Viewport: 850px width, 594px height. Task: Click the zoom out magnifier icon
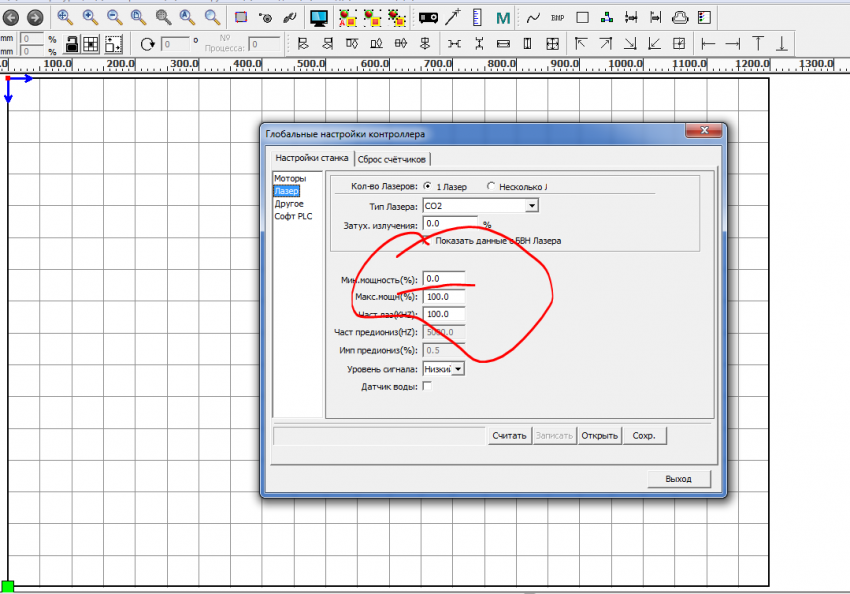113,17
